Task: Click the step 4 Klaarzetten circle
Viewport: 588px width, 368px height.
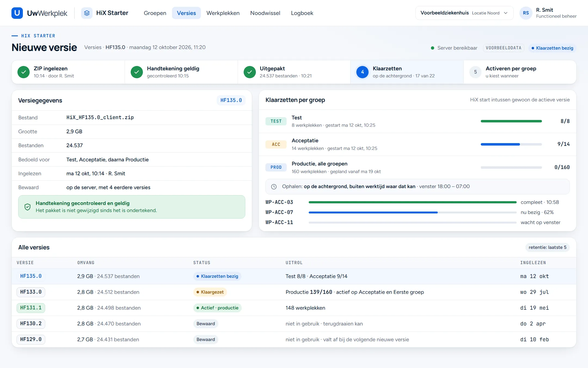Action: (362, 72)
